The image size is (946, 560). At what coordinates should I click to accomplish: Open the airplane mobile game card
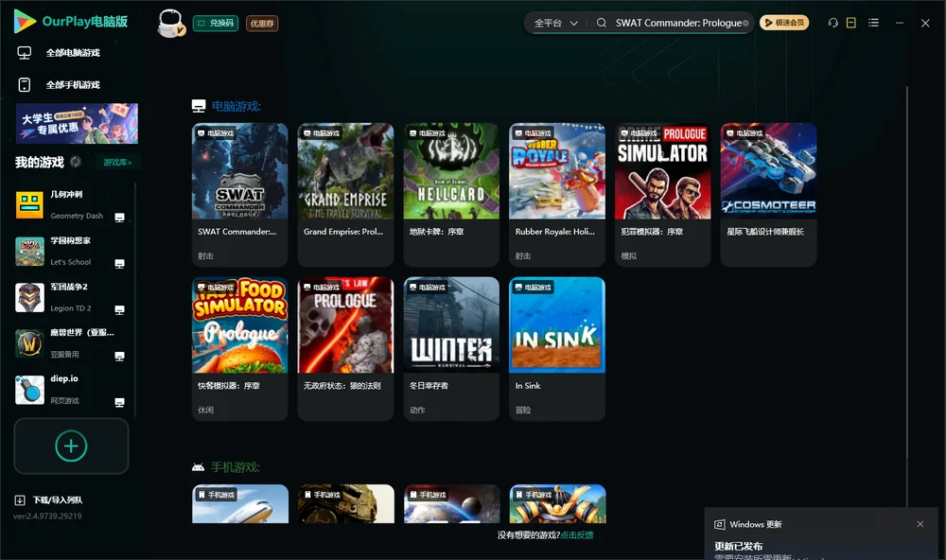pyautogui.click(x=240, y=504)
